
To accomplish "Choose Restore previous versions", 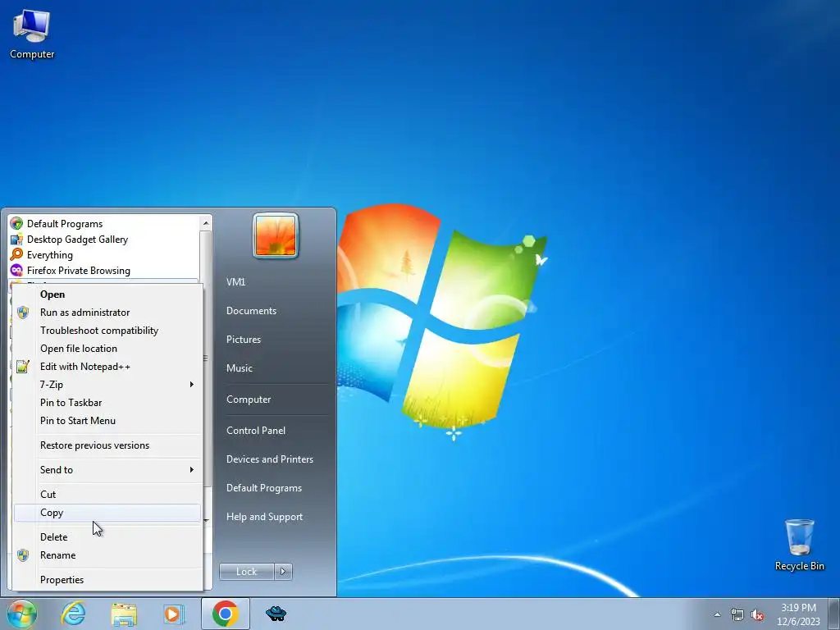I will (107, 445).
